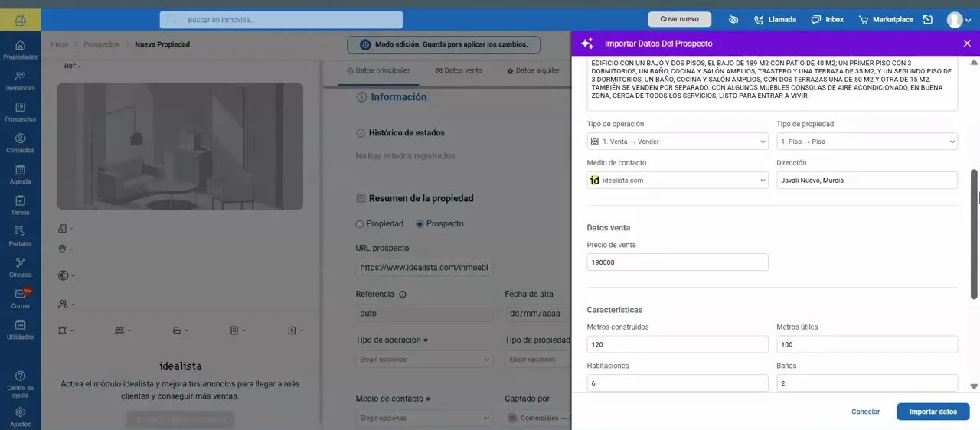Click the info icon next to Referencia
The image size is (980, 430).
[403, 294]
